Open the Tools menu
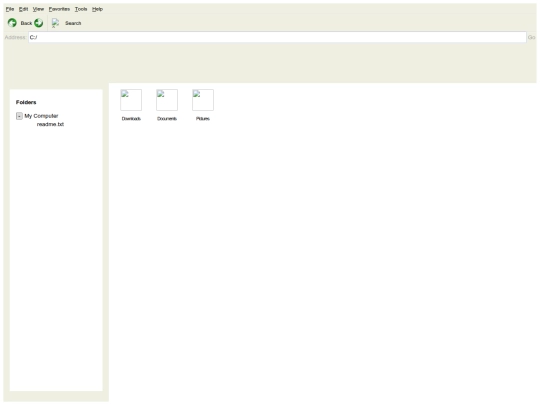Viewport: 540px width, 405px height. click(x=81, y=9)
